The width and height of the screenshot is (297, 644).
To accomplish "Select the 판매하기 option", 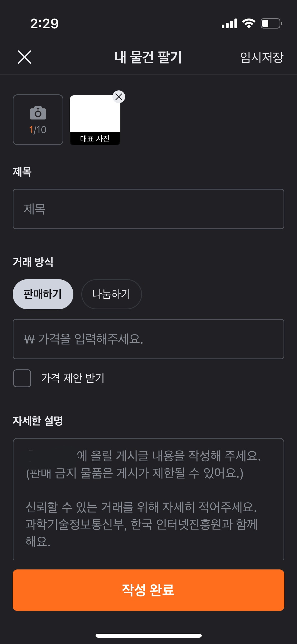I will click(x=43, y=294).
